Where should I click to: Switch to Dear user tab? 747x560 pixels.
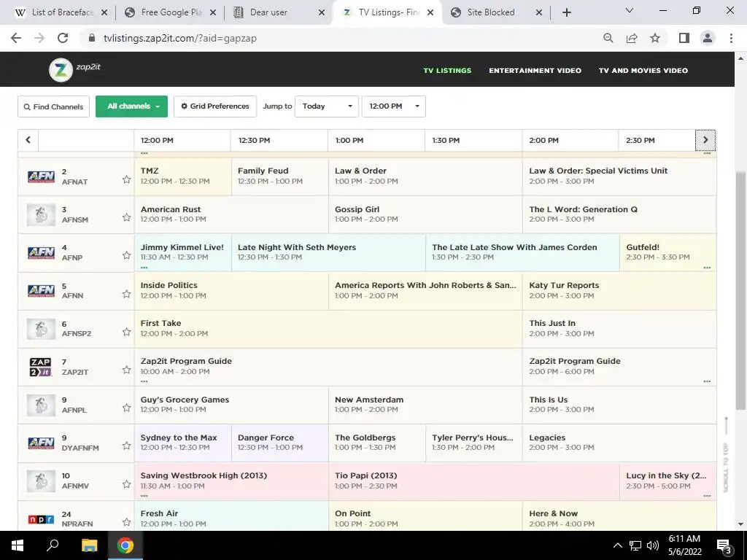click(279, 12)
